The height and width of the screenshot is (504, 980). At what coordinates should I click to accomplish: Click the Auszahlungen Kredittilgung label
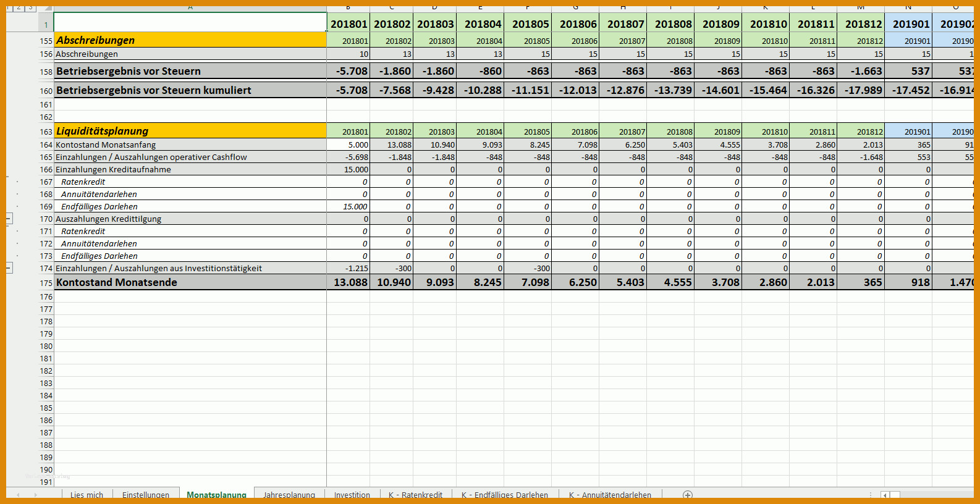tap(108, 219)
